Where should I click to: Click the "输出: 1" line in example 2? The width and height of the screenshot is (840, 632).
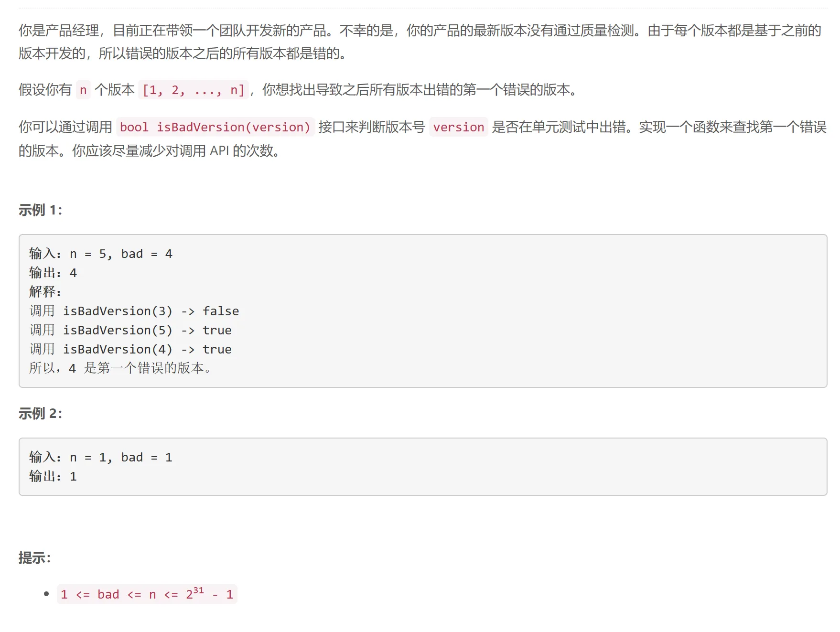point(53,476)
